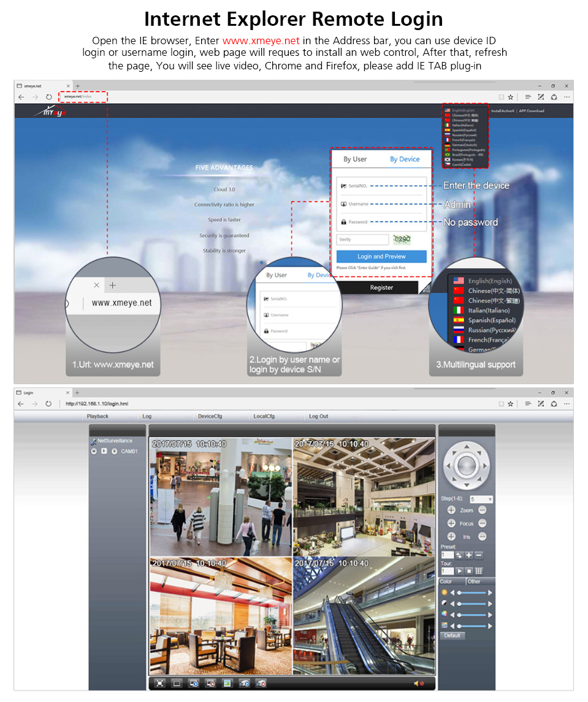Click the Focus minus icon
The width and height of the screenshot is (588, 702).
click(483, 523)
